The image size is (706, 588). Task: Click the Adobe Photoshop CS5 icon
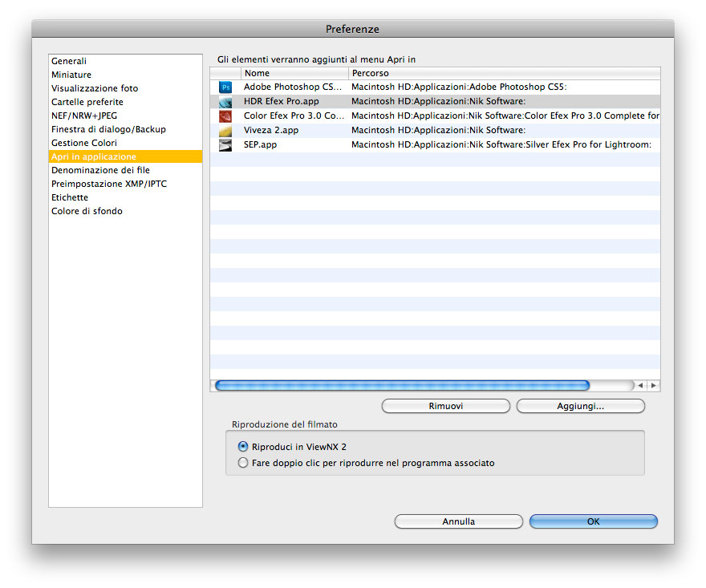click(225, 87)
